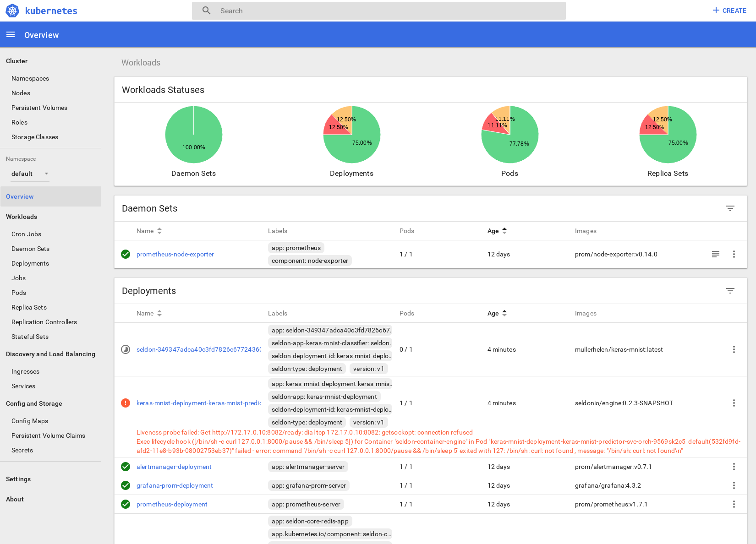Screen dimensions: 756x544
Task: Toggle sort on Daemon Sets Name column
Action: coord(159,231)
